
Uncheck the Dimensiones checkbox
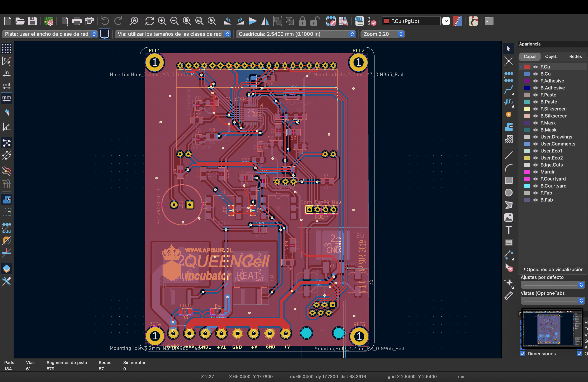[522, 354]
